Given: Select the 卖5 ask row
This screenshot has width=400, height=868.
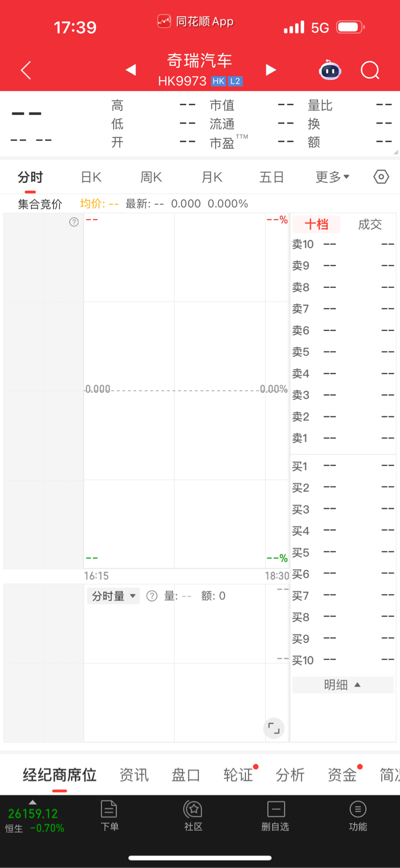Looking at the screenshot, I should (x=343, y=352).
